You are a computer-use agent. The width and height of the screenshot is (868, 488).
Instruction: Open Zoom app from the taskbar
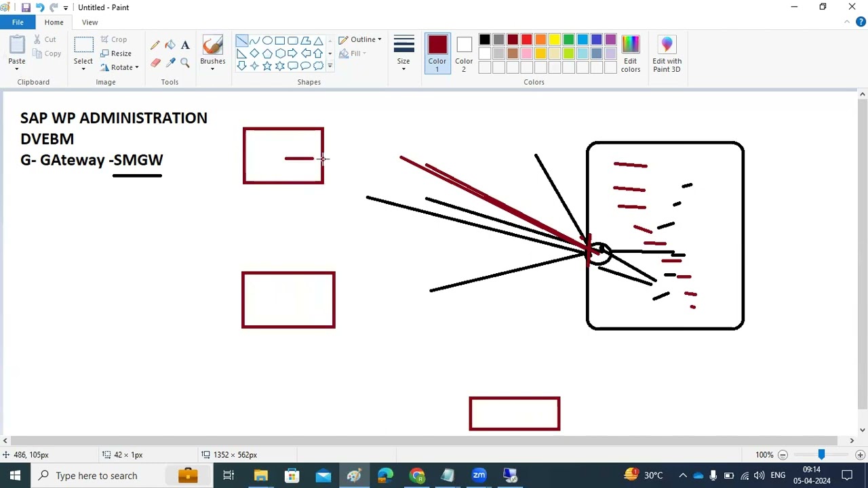pyautogui.click(x=479, y=476)
